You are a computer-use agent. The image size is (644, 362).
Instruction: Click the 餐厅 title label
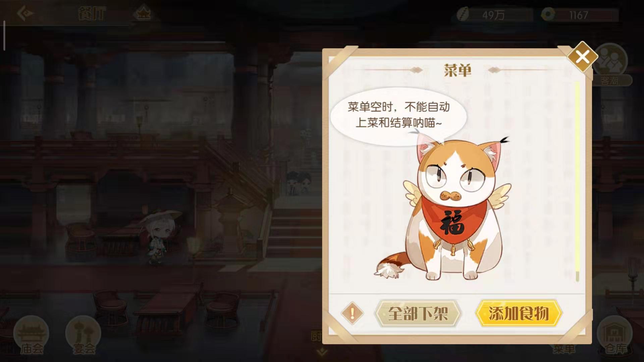(92, 14)
